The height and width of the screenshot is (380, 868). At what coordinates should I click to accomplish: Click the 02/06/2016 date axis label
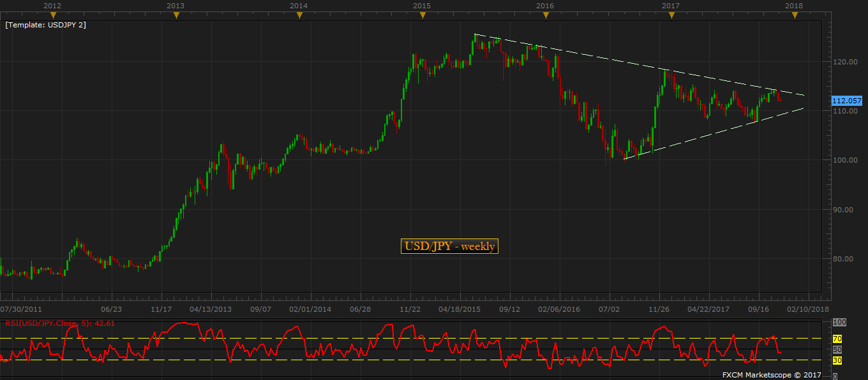558,309
